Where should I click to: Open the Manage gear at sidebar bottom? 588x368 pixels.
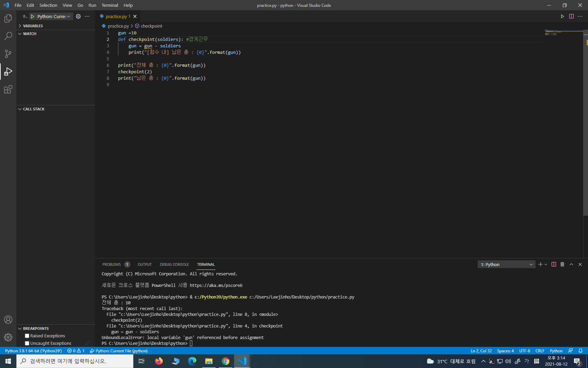point(8,337)
